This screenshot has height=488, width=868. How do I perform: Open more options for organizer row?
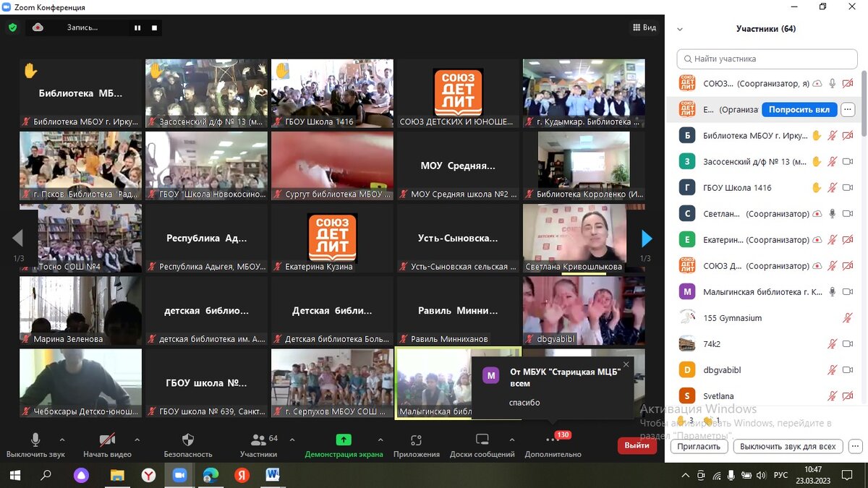point(848,110)
